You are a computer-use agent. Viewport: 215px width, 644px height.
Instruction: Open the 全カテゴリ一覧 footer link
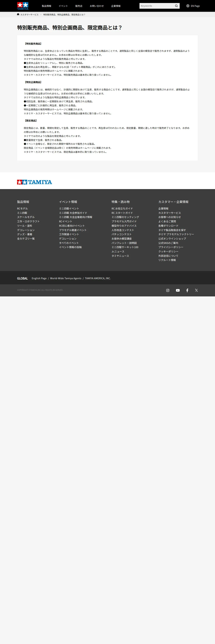tap(26, 239)
